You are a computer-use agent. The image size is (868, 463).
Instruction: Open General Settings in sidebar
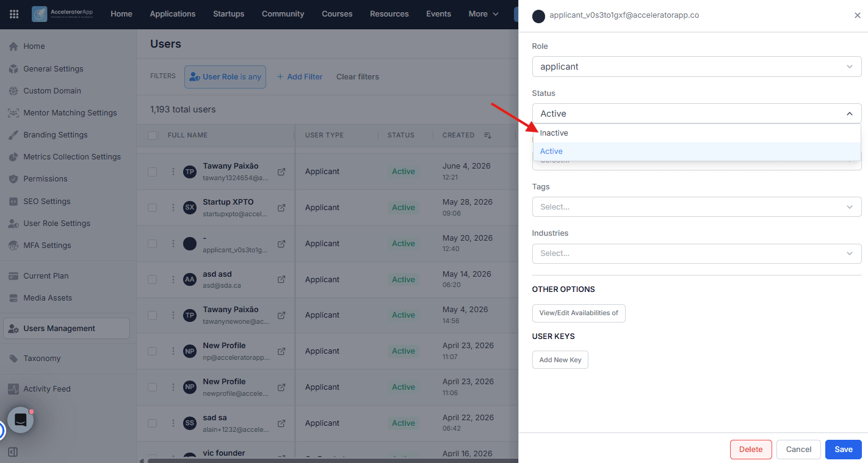[x=53, y=69]
